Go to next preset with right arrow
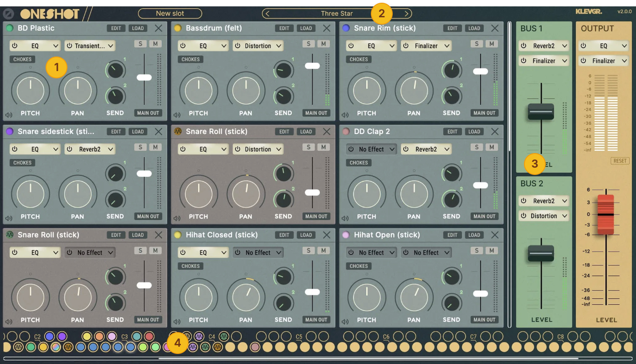636x364 pixels. click(407, 14)
